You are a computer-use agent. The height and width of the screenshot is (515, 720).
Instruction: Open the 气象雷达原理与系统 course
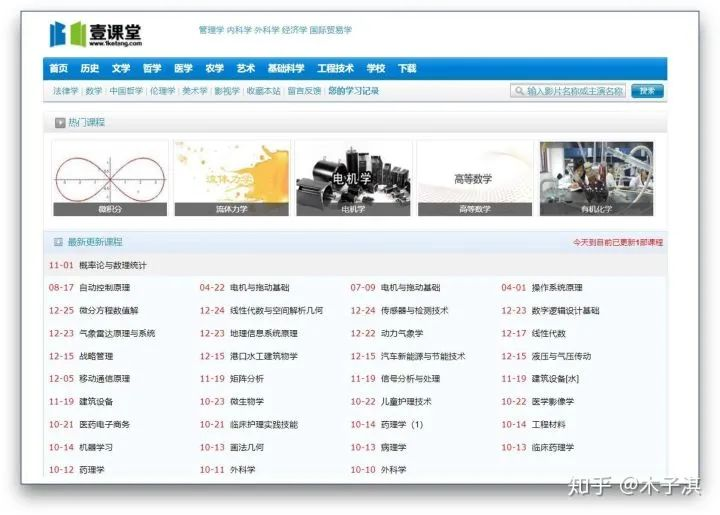(x=117, y=333)
